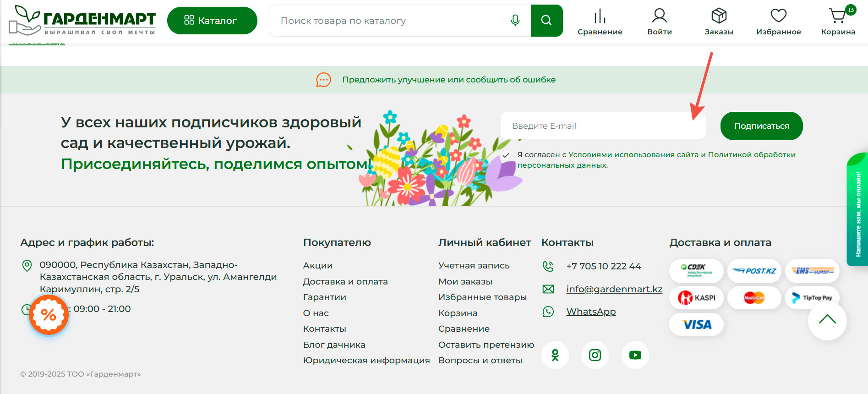Open Гарантии footer link

pos(325,297)
